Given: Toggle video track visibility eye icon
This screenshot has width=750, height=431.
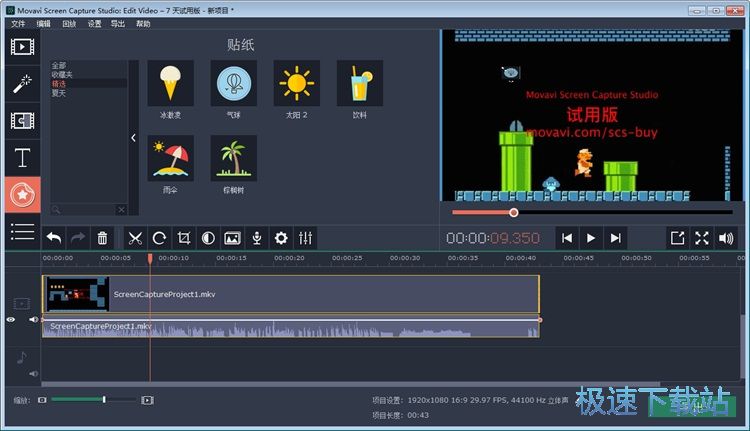Looking at the screenshot, I should point(11,320).
